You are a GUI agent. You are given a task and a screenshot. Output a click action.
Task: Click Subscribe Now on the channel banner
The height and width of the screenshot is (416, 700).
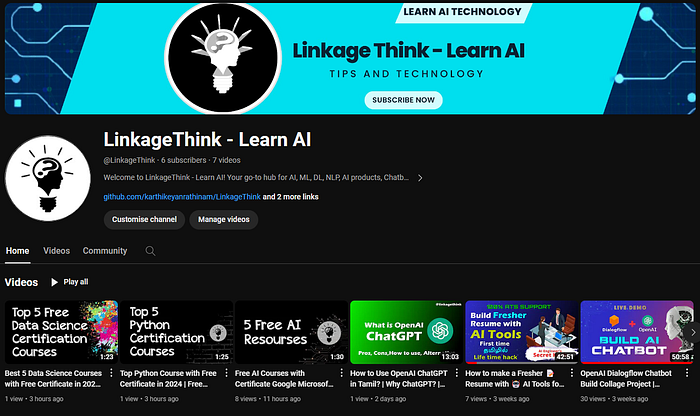404,100
